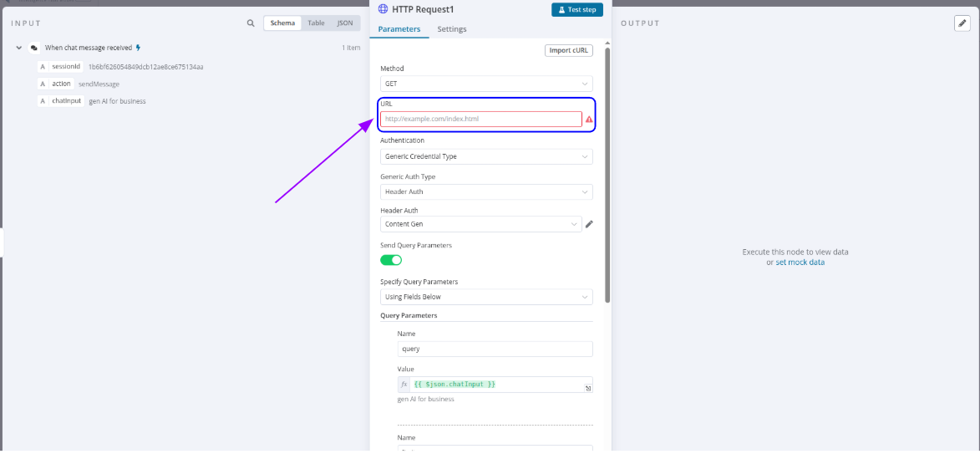Click the search icon in the Input panel

coord(251,23)
